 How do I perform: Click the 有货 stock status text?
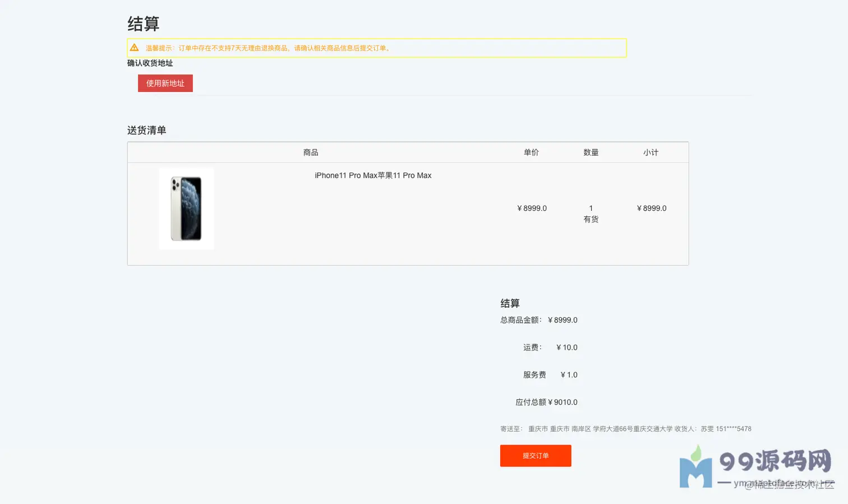click(x=591, y=219)
